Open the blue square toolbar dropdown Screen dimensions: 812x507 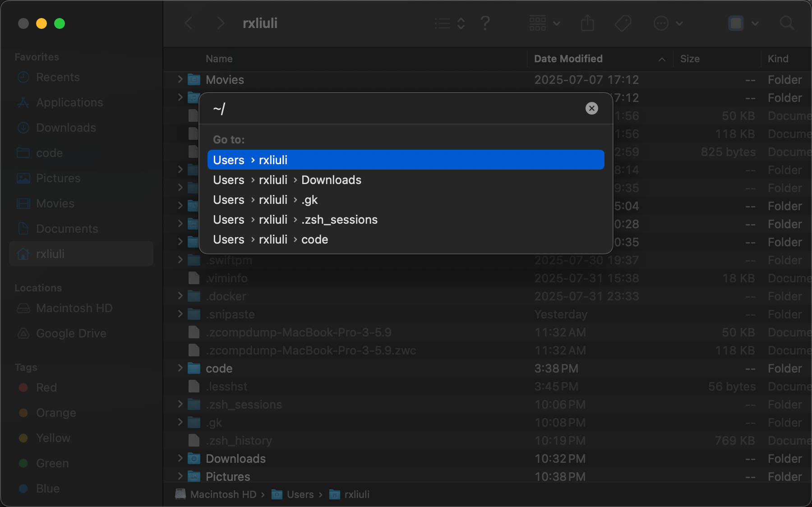[743, 23]
